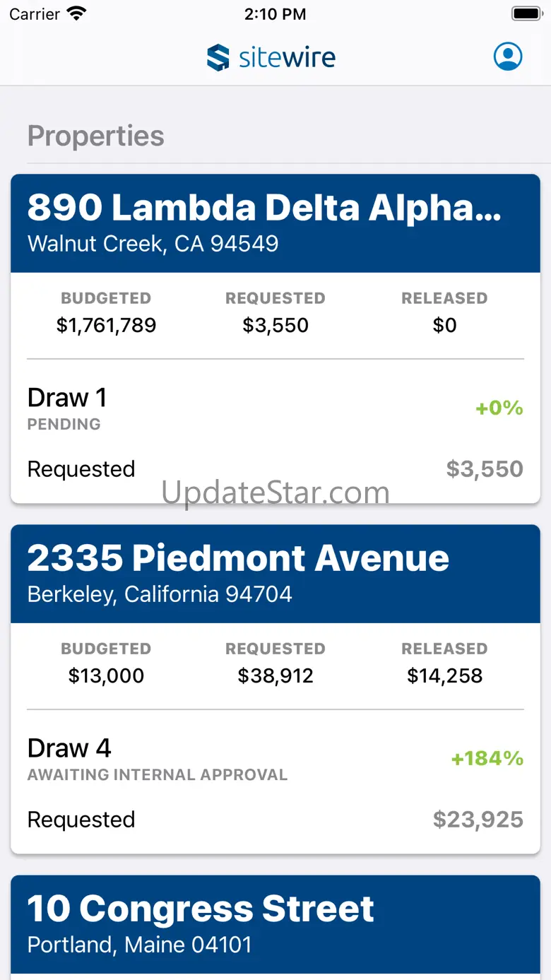Image resolution: width=551 pixels, height=980 pixels.
Task: Tap the Walnut Creek, CA 94549 address
Action: pos(153,244)
